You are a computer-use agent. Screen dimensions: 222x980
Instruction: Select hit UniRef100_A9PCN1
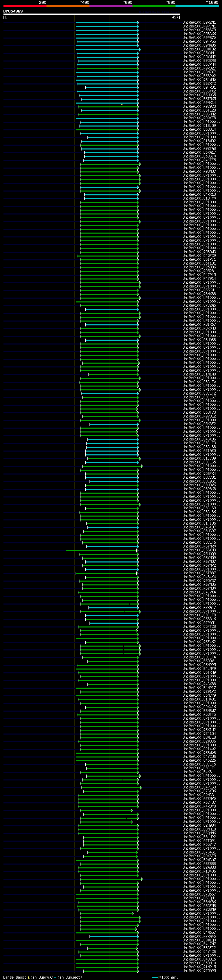199,26
